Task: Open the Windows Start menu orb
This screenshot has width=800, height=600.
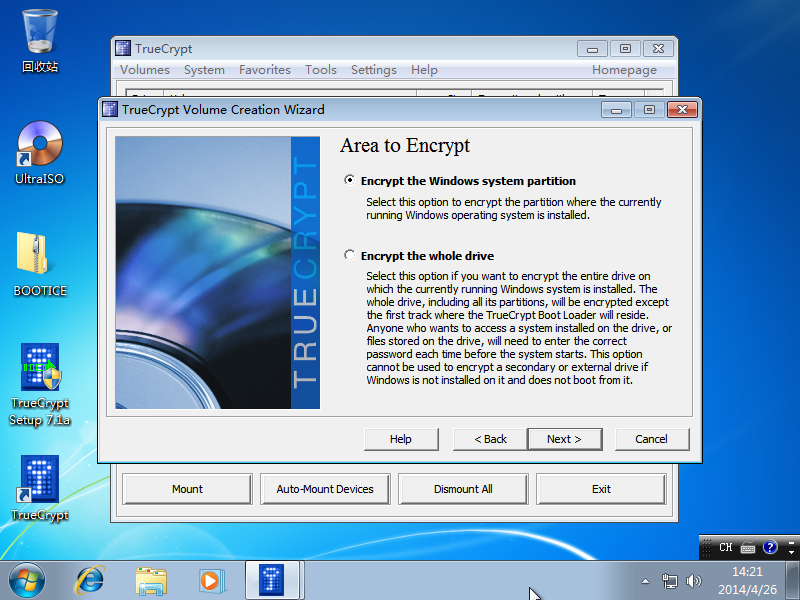Action: click(x=27, y=581)
